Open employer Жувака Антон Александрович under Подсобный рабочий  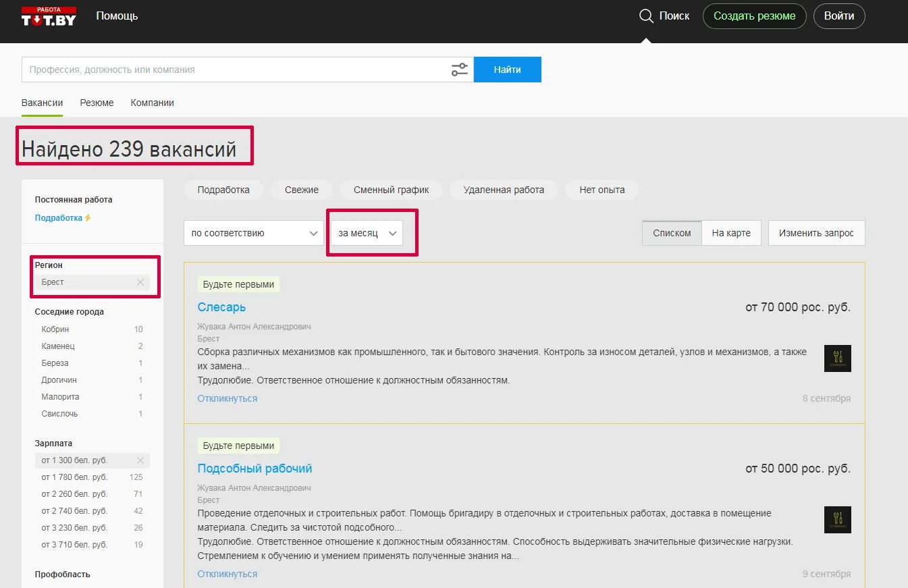coord(254,488)
